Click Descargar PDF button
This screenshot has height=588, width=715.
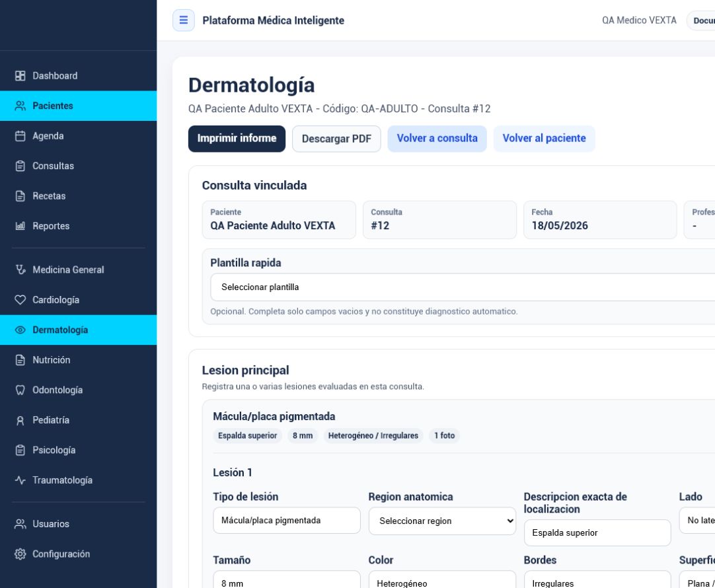[x=336, y=139]
